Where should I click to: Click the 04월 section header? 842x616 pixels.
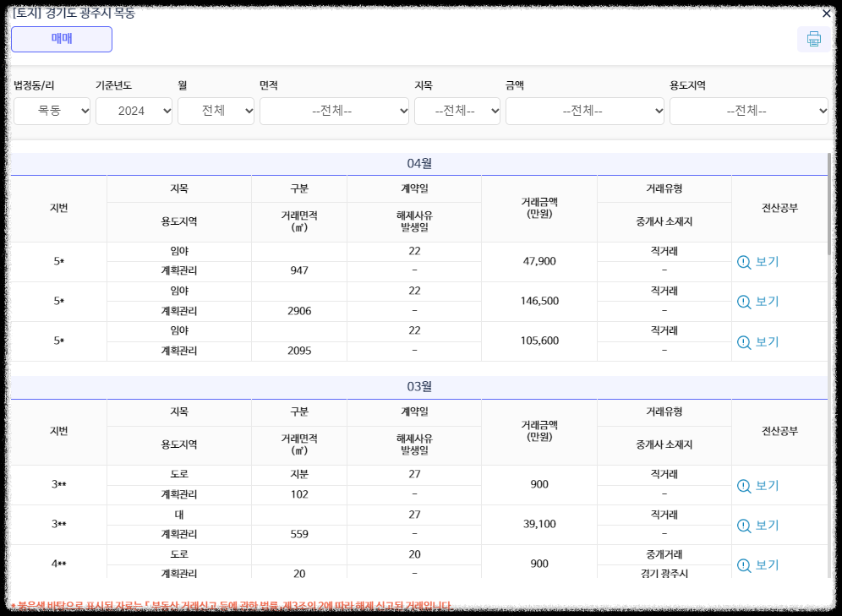[x=421, y=161]
